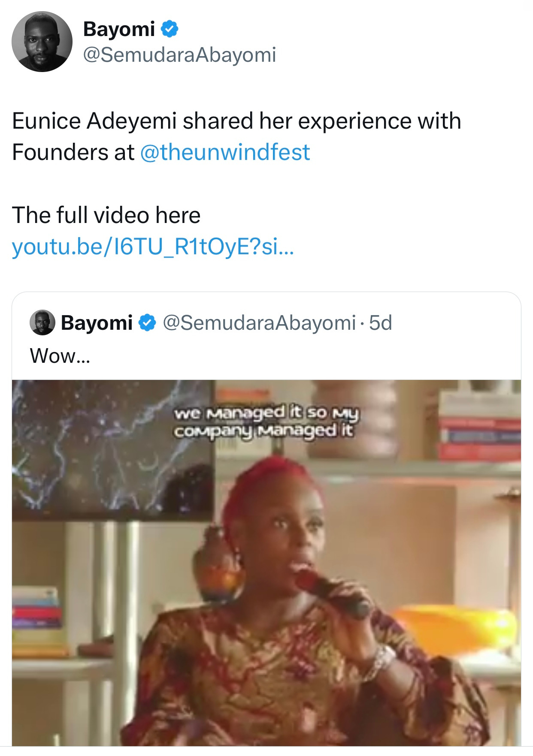Play the quoted tweet's video thumbnail
The height and width of the screenshot is (756, 533).
click(266, 563)
